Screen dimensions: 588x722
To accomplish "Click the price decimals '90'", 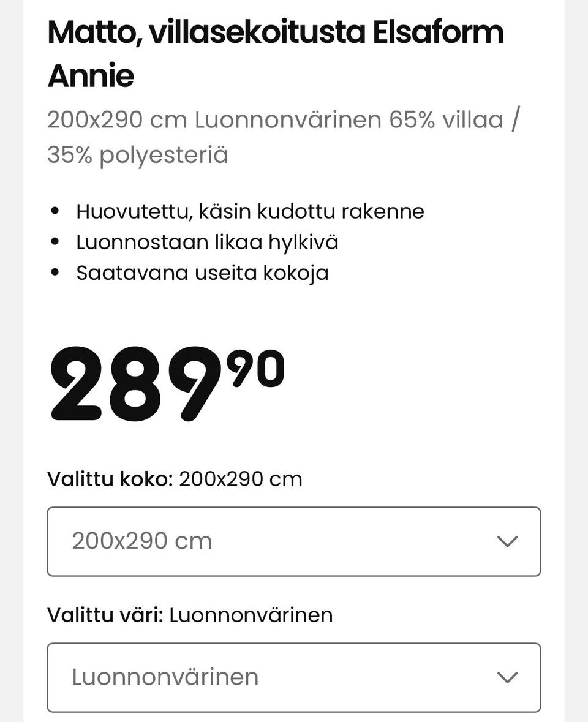I will point(255,369).
